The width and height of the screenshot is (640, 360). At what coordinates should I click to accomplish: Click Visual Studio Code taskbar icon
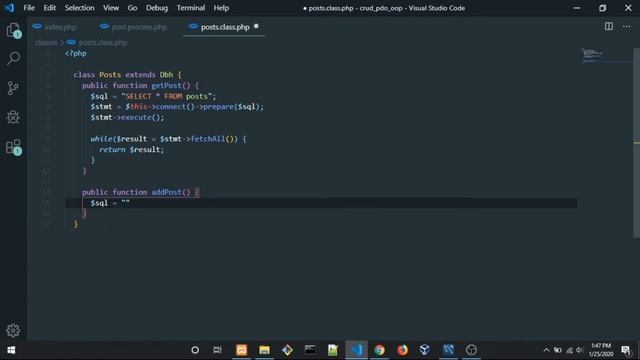356,350
